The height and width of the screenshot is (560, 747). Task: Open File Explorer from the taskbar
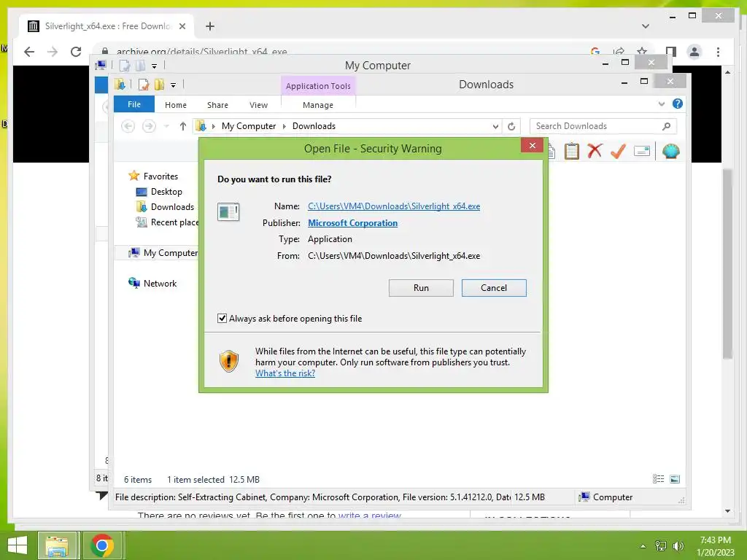coord(57,545)
